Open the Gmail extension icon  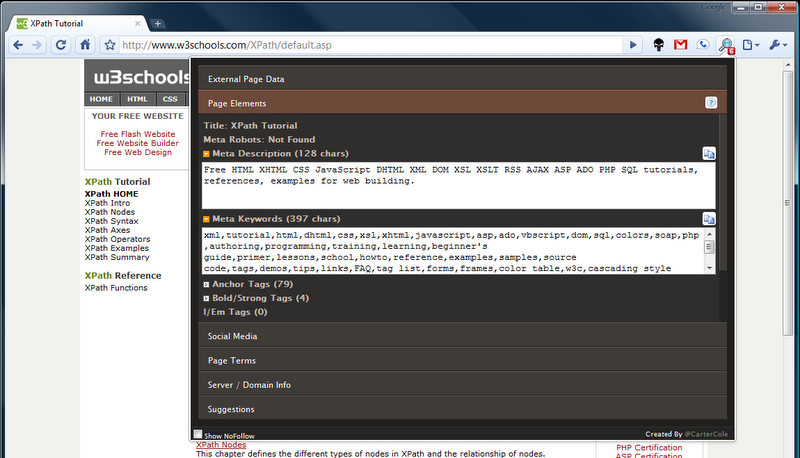tap(681, 45)
